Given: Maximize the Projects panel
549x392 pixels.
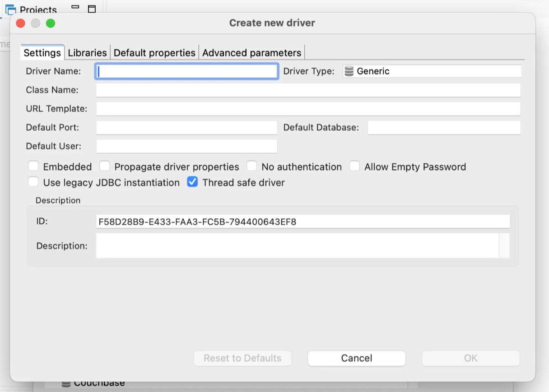Looking at the screenshot, I should [x=92, y=9].
